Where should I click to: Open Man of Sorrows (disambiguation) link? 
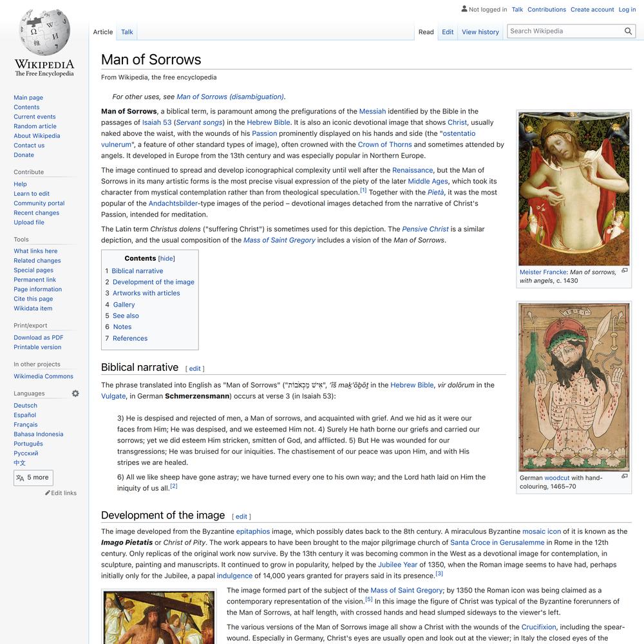point(230,97)
